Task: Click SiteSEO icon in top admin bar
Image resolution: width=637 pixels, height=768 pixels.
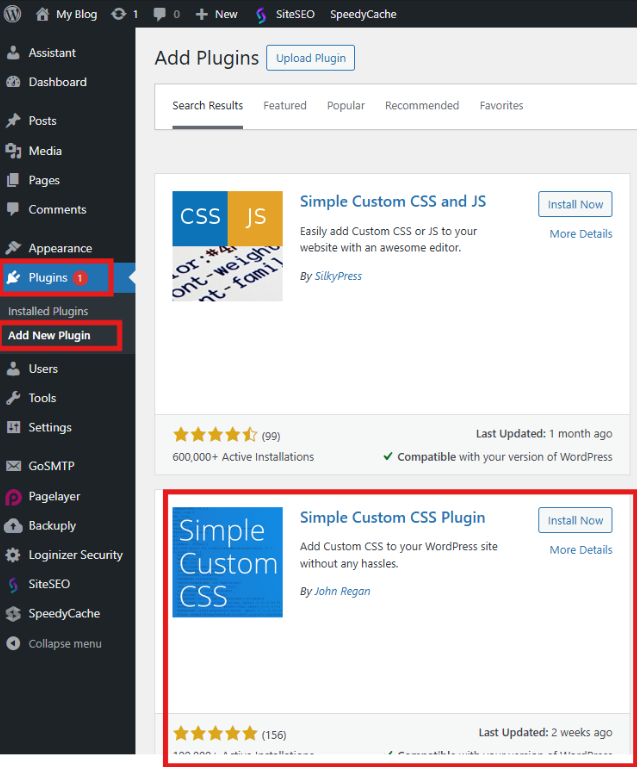Action: pyautogui.click(x=261, y=15)
